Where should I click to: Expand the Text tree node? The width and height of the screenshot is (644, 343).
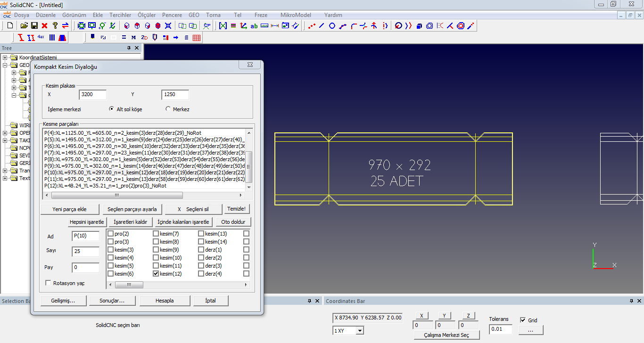click(5, 178)
